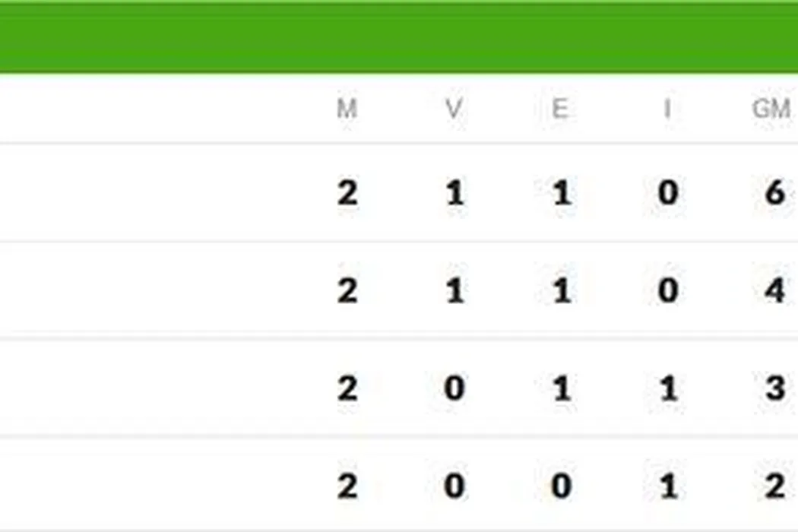This screenshot has width=798, height=532.
Task: Click fourth row's E value 0
Action: click(x=561, y=486)
